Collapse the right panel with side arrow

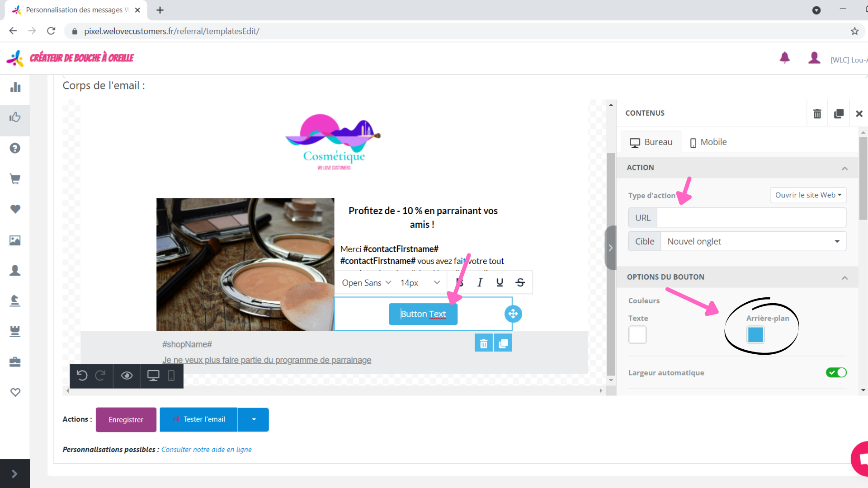[610, 248]
